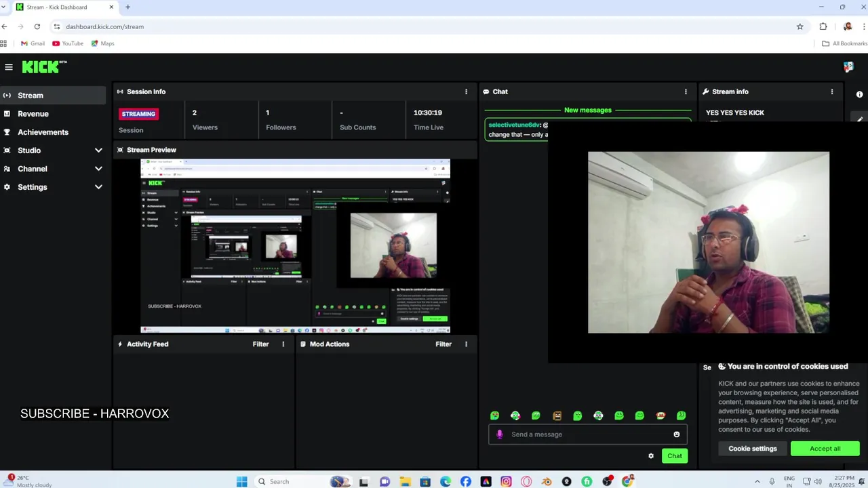Accept all cookies
868x488 pixels.
point(825,449)
